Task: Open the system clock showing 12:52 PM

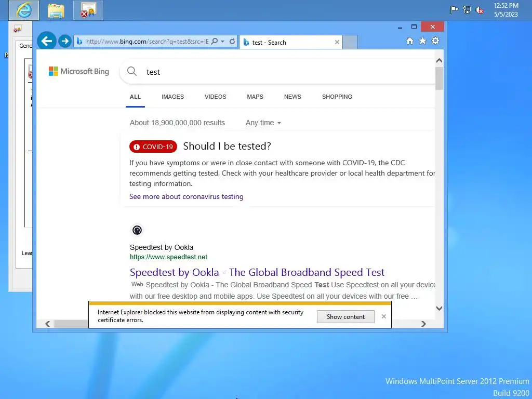Action: (506, 10)
